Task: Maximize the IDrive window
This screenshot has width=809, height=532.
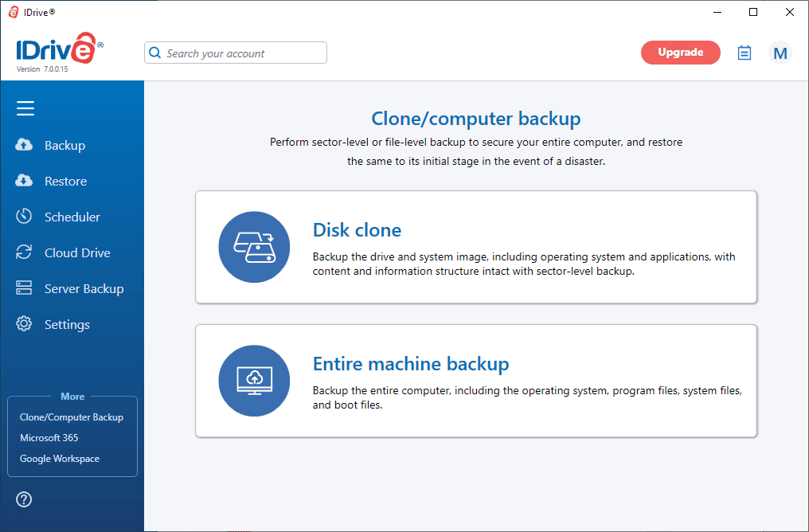Action: pos(753,13)
